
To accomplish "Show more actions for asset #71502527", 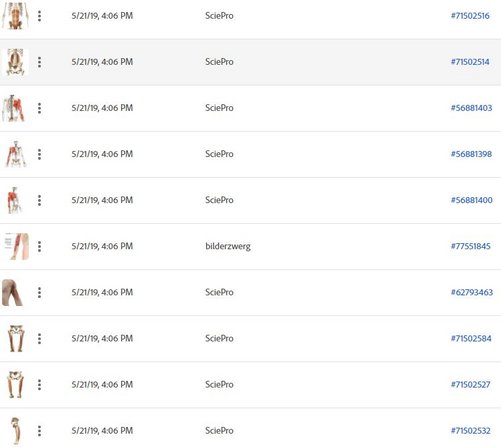I will tap(39, 385).
